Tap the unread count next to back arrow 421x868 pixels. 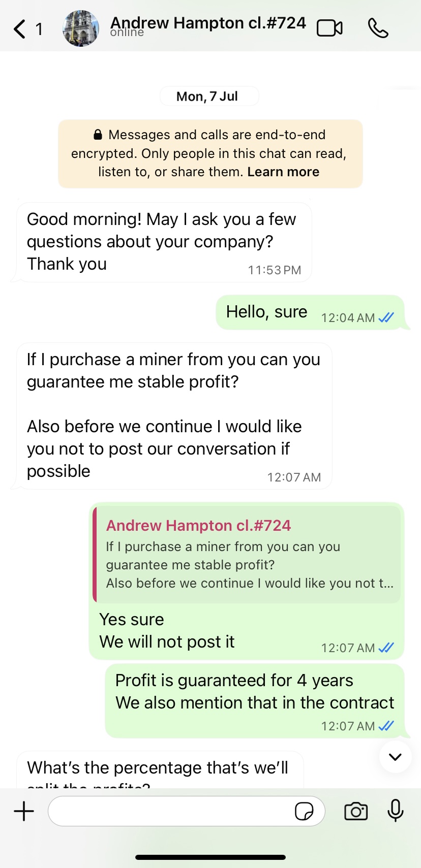(x=39, y=29)
